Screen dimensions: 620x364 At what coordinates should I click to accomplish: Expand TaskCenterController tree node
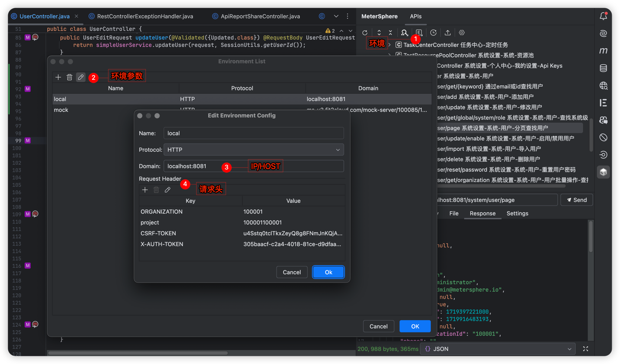tap(389, 45)
